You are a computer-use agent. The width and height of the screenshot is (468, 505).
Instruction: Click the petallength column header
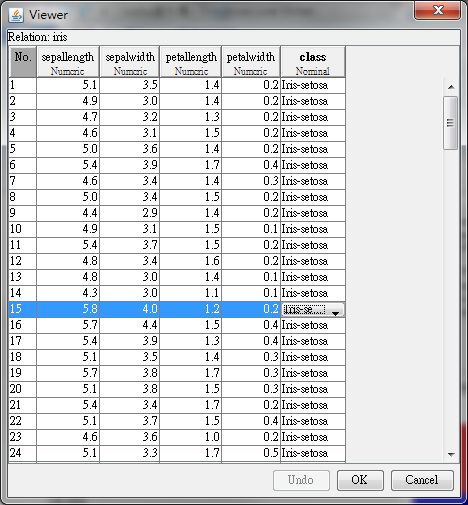coord(191,62)
